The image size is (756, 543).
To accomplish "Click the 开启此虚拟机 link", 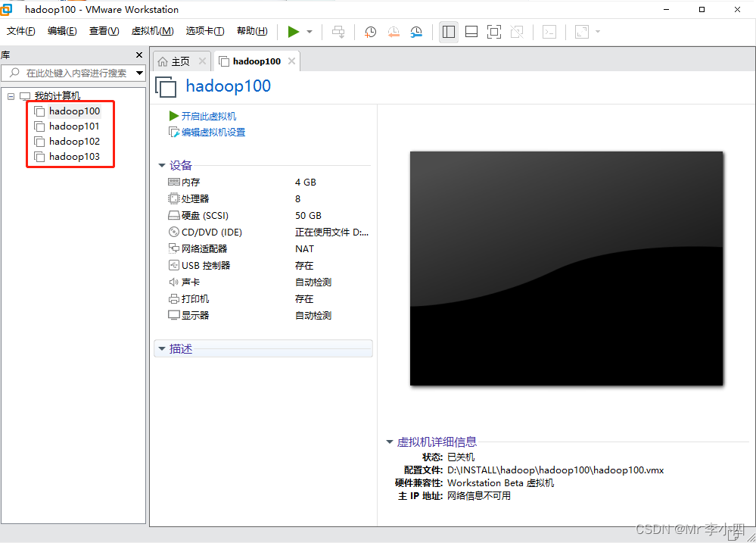I will click(x=208, y=116).
